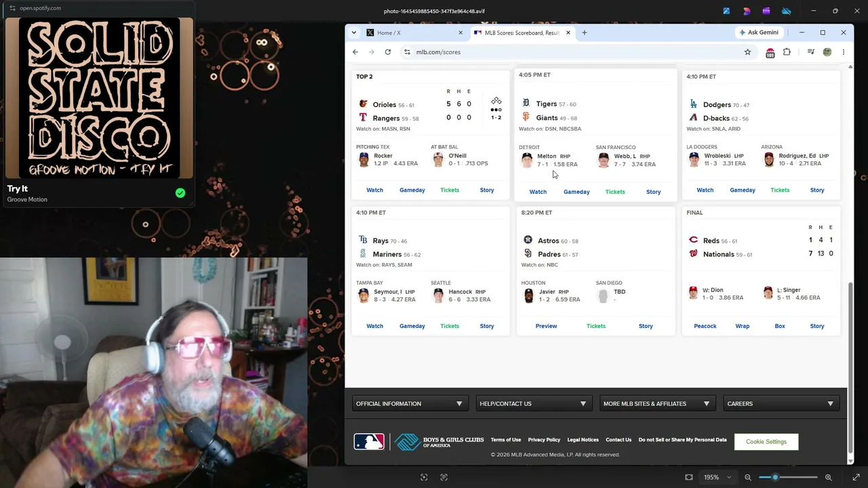Watch Reds vs Nationals on Peacock

pyautogui.click(x=705, y=326)
